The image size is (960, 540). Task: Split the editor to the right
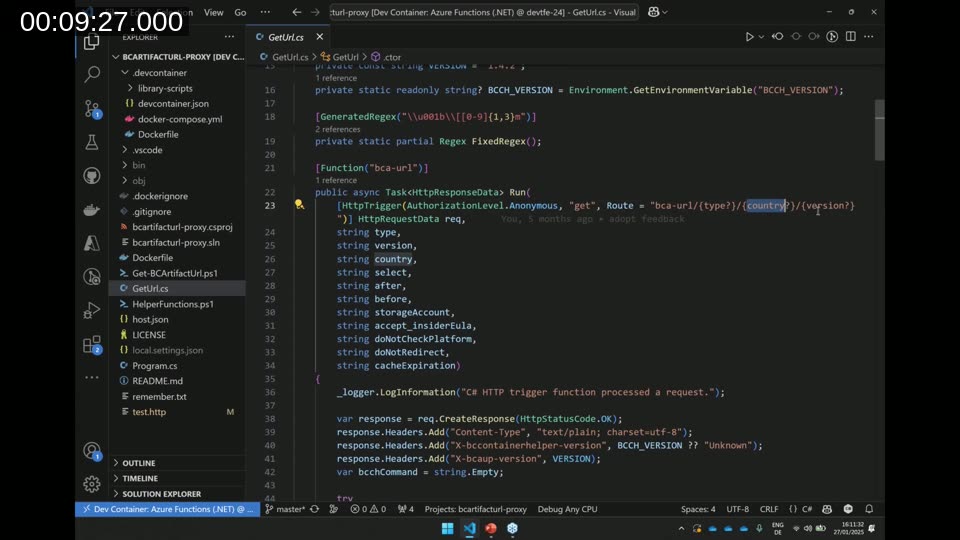(850, 37)
